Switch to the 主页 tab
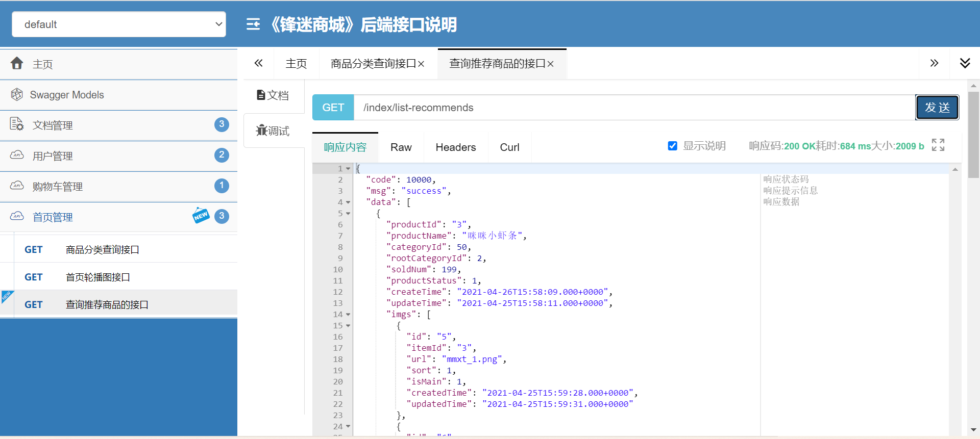This screenshot has height=439, width=980. point(296,64)
